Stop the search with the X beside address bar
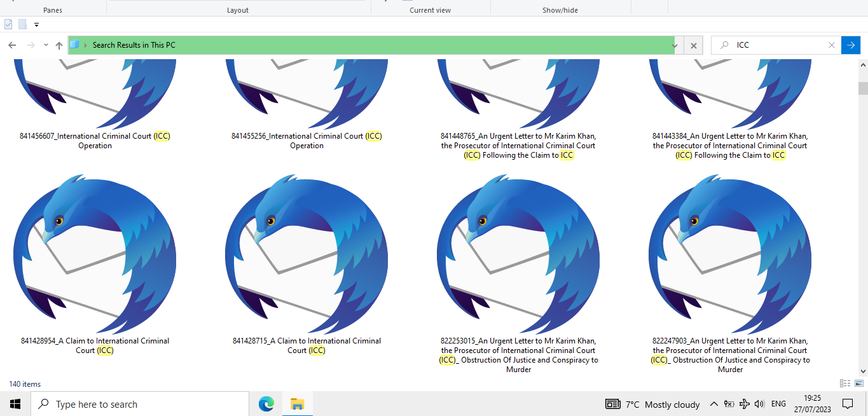868x416 pixels. coord(693,45)
